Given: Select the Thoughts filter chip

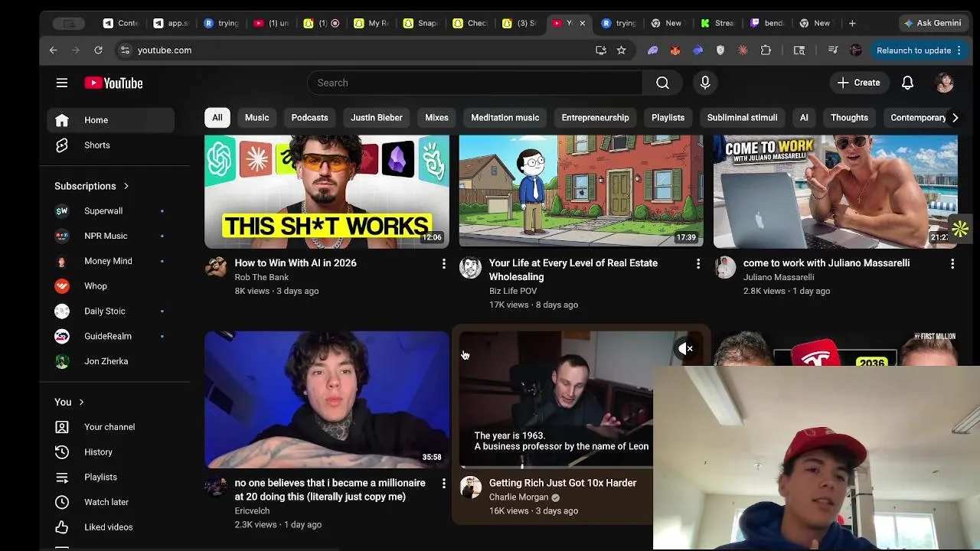Looking at the screenshot, I should click(x=849, y=118).
